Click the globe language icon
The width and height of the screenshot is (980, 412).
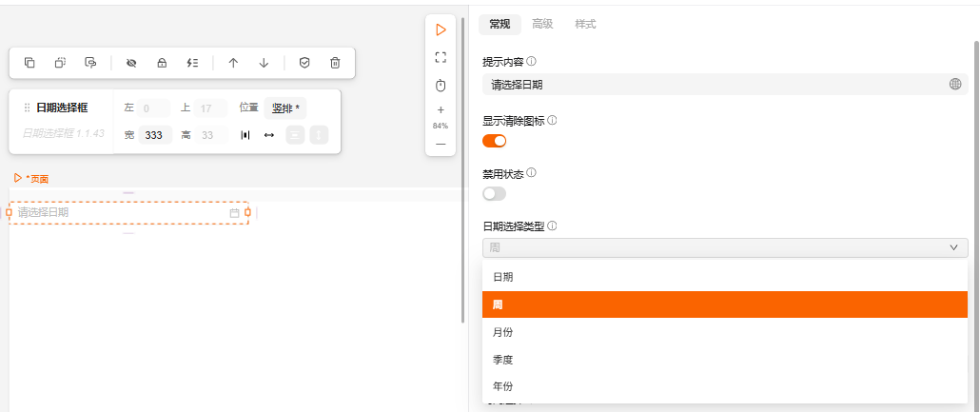point(955,85)
